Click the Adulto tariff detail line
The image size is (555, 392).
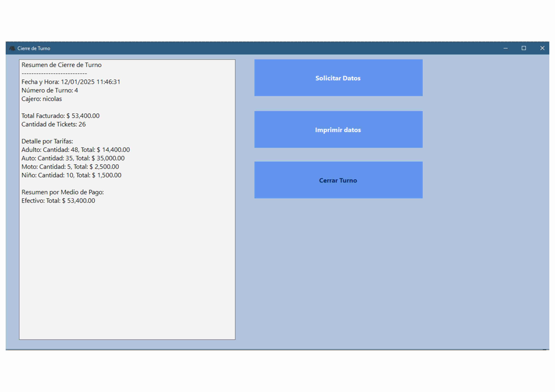(x=75, y=150)
